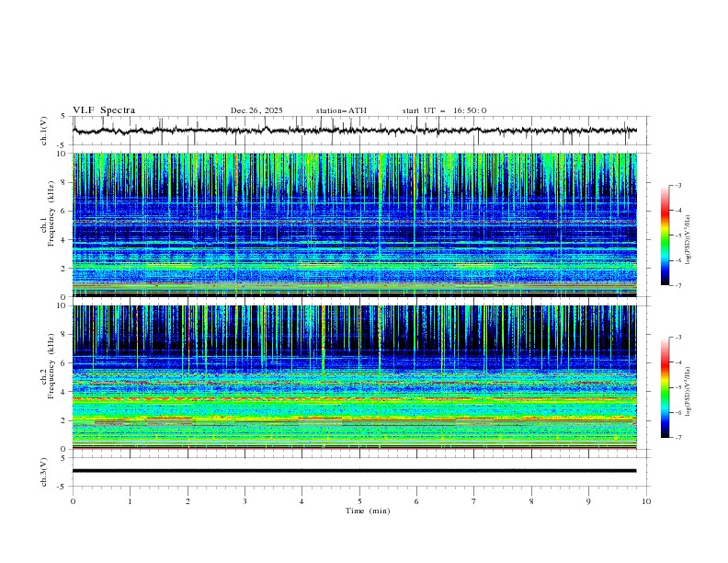Screen dimensions: 728x563
Task: Click the ch.2 "log(PSD)(V²/Hz)" colorbar label
Action: point(688,392)
